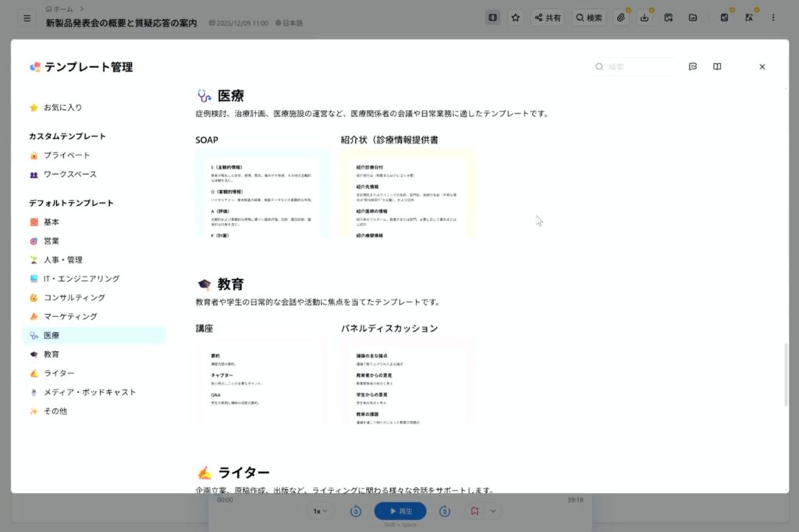Open the 日本語 language selector

pos(289,23)
